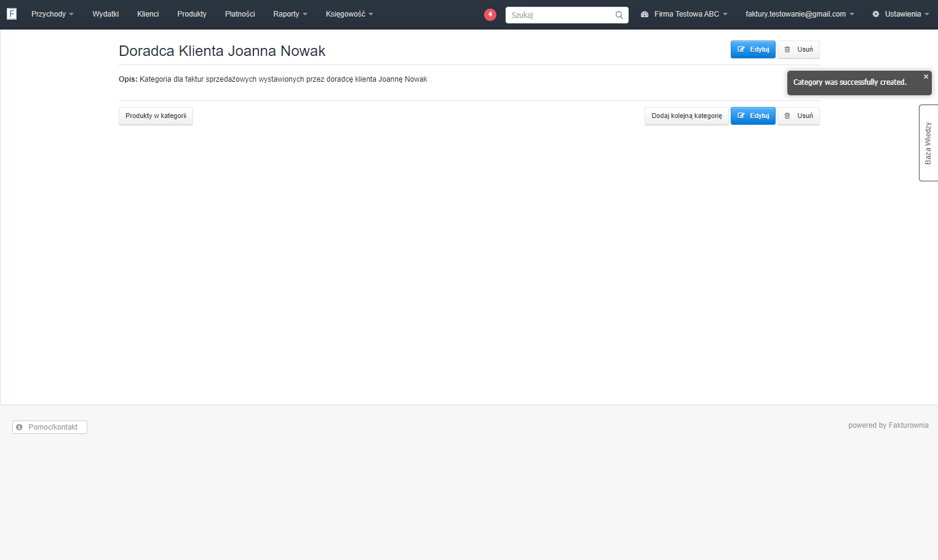
Task: Click Dodaj kolejną kategorię button
Action: 686,116
